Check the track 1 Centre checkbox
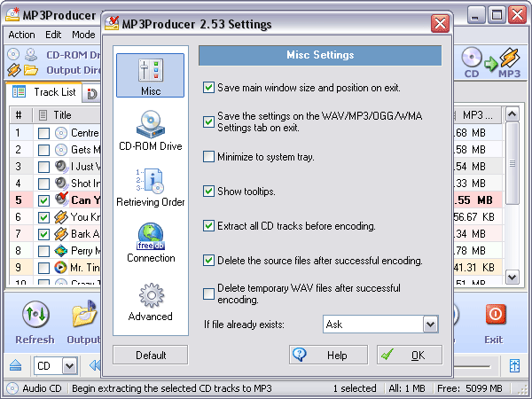Viewport: 532px width, 399px height. click(43, 133)
